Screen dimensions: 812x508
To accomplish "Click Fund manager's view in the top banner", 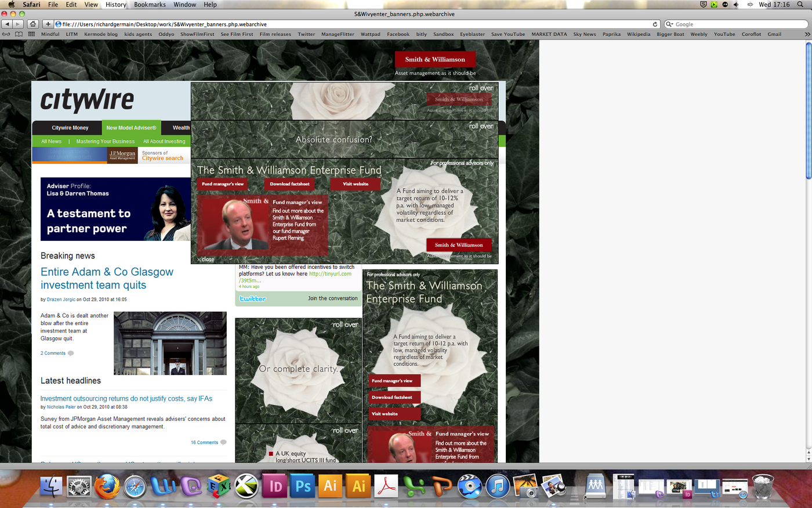I will tap(223, 184).
